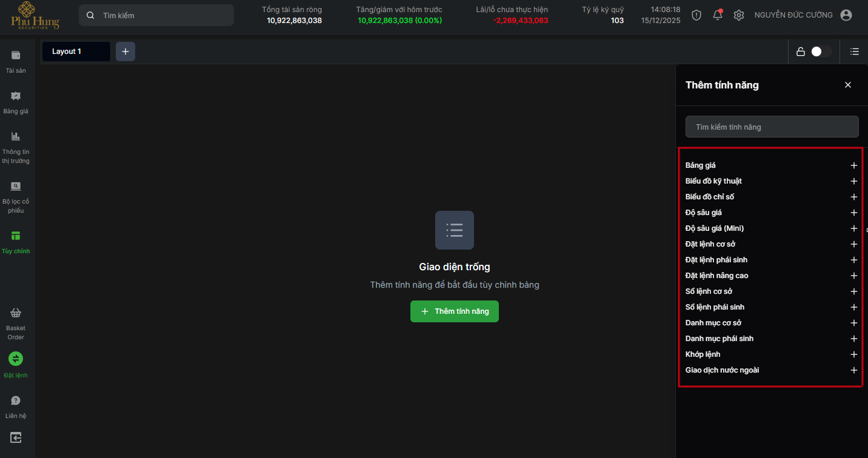Open Liên hệ help icon
The width and height of the screenshot is (868, 458).
click(x=16, y=400)
